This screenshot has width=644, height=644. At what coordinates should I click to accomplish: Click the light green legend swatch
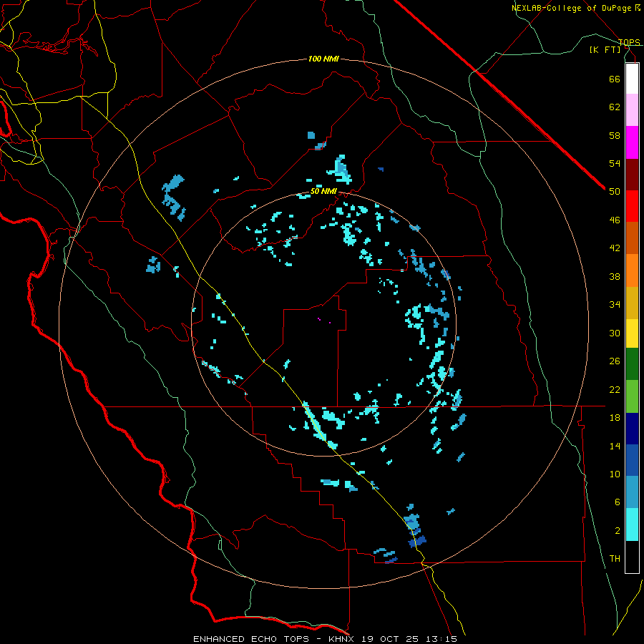pos(632,396)
